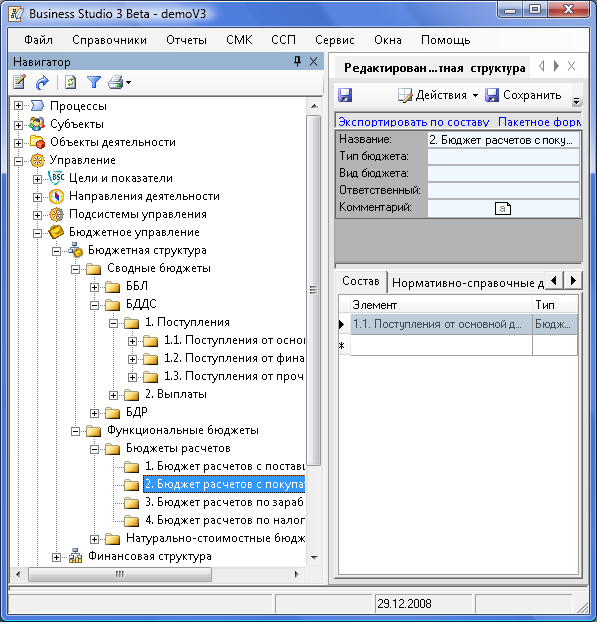Expand the БДР folder

(x=94, y=413)
